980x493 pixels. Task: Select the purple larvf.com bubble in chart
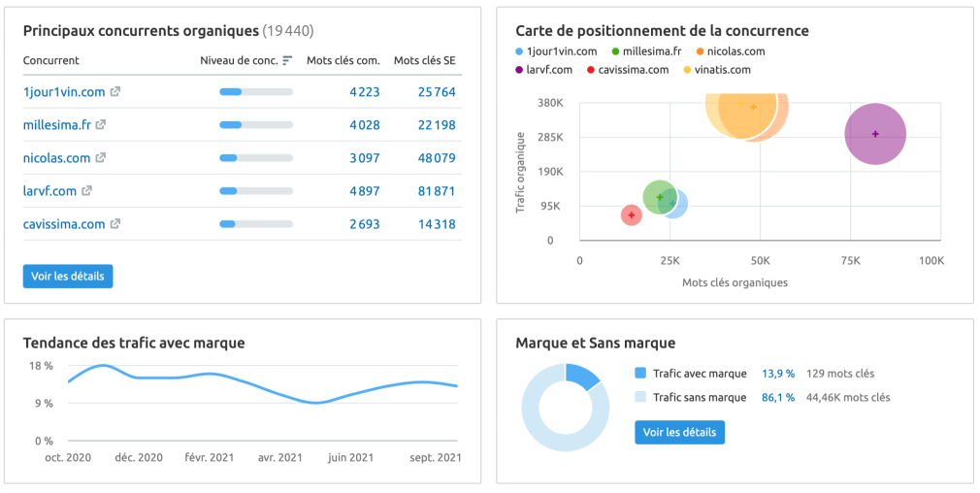click(x=875, y=134)
